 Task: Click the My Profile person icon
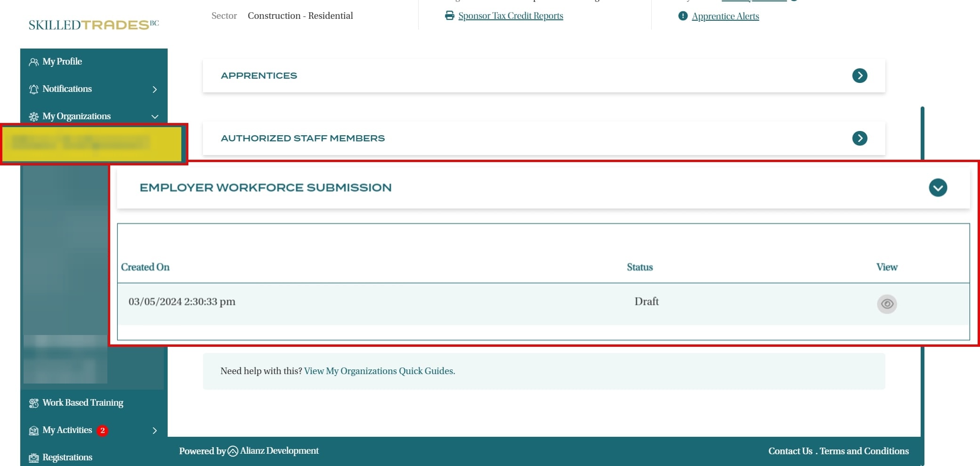[33, 62]
